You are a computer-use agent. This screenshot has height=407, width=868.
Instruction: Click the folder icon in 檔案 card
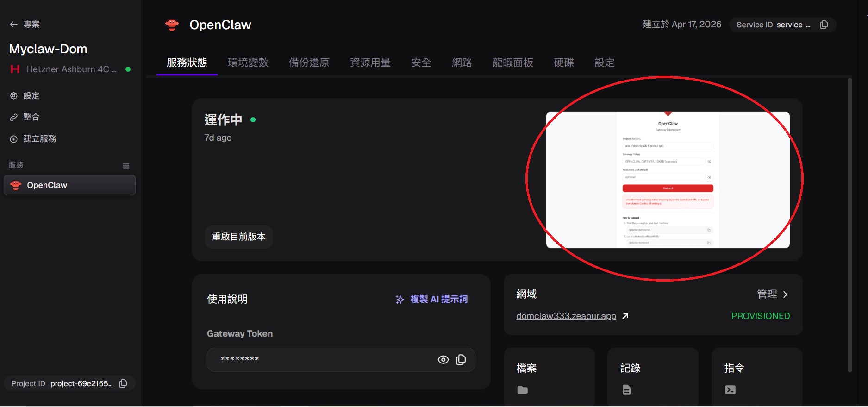(x=523, y=390)
